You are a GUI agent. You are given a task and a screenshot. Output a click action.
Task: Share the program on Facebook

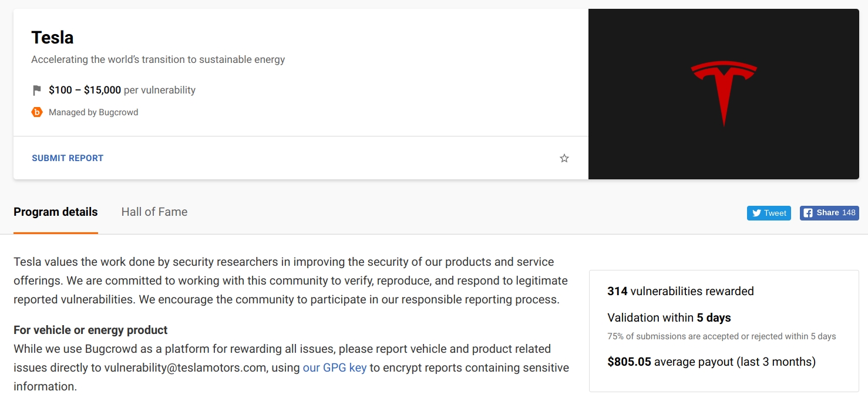(829, 213)
